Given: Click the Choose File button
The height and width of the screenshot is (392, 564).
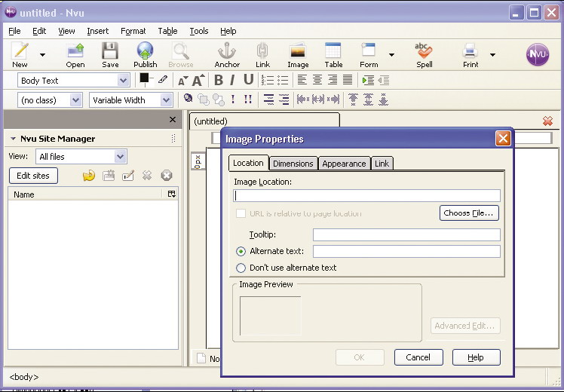Looking at the screenshot, I should pyautogui.click(x=469, y=213).
